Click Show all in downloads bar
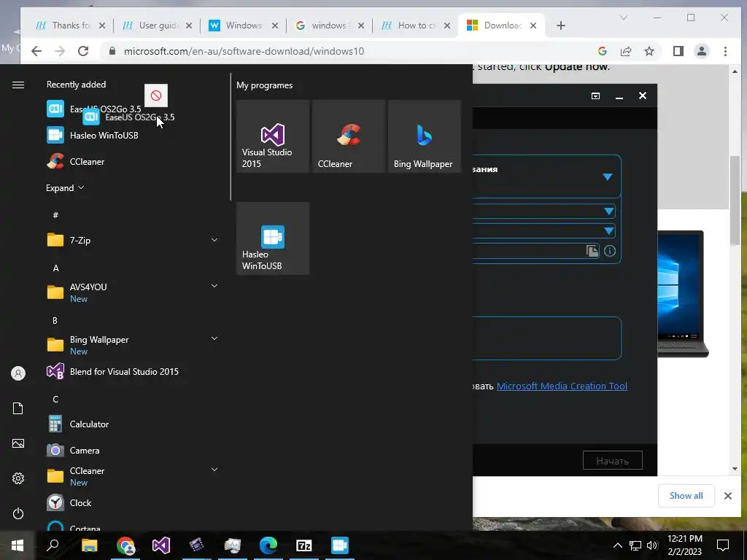 (686, 496)
